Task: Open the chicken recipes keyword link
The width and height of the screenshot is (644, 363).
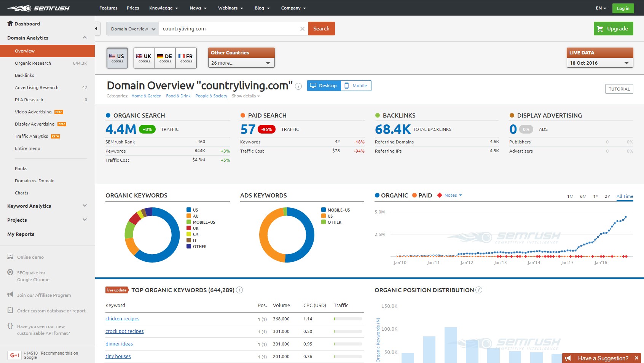Action: click(123, 319)
